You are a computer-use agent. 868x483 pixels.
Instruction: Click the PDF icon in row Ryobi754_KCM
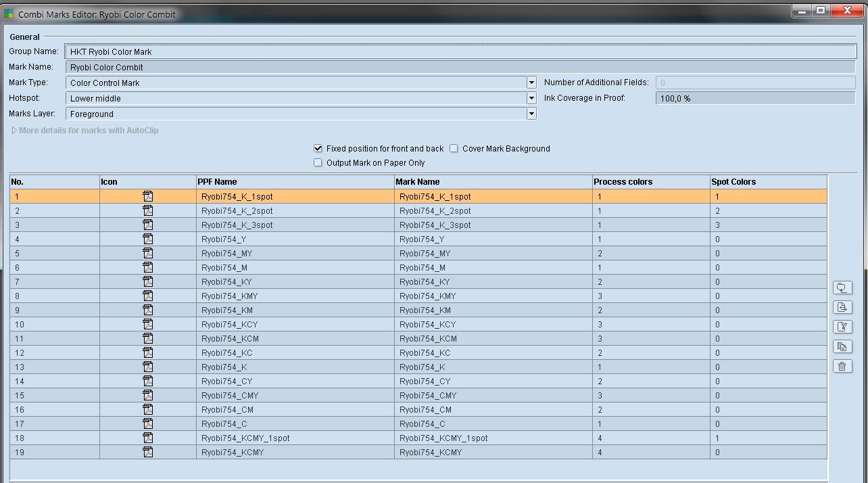148,338
